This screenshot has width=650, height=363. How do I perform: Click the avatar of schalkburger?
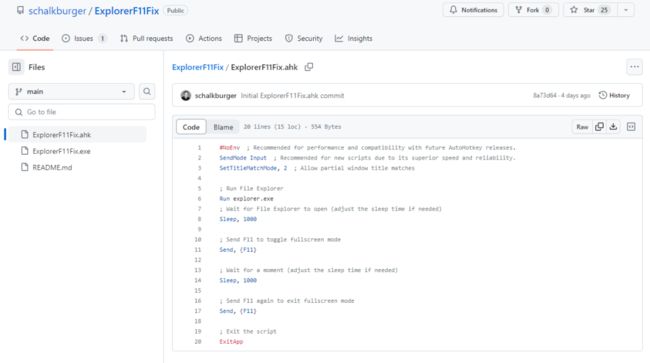pos(186,96)
